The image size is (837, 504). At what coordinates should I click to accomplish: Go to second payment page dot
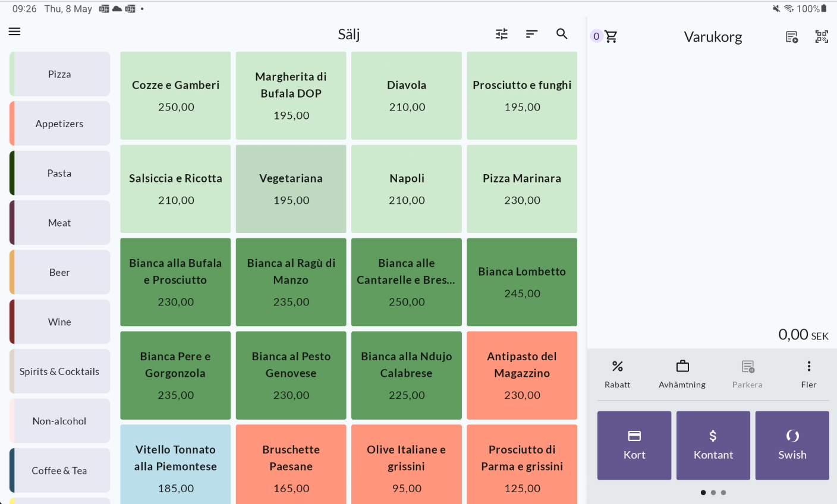(x=713, y=492)
